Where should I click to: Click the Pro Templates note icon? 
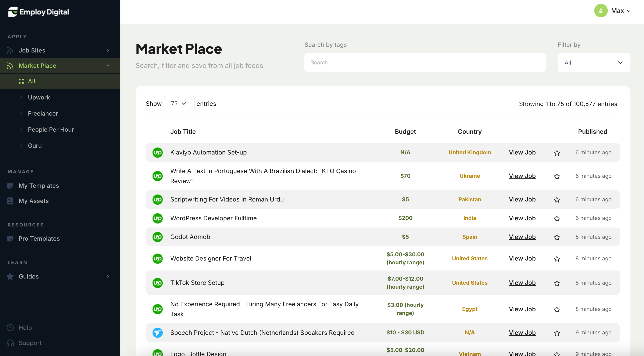click(x=10, y=239)
